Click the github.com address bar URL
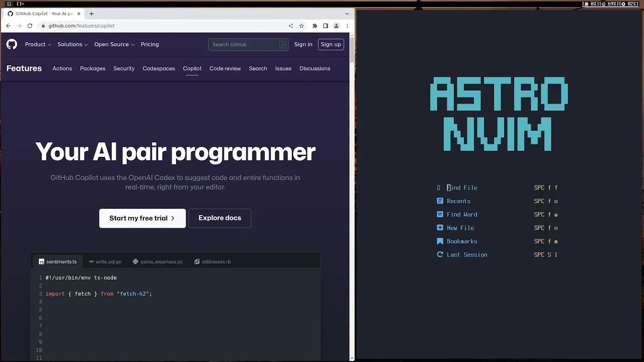This screenshot has width=644, height=362. [82, 26]
